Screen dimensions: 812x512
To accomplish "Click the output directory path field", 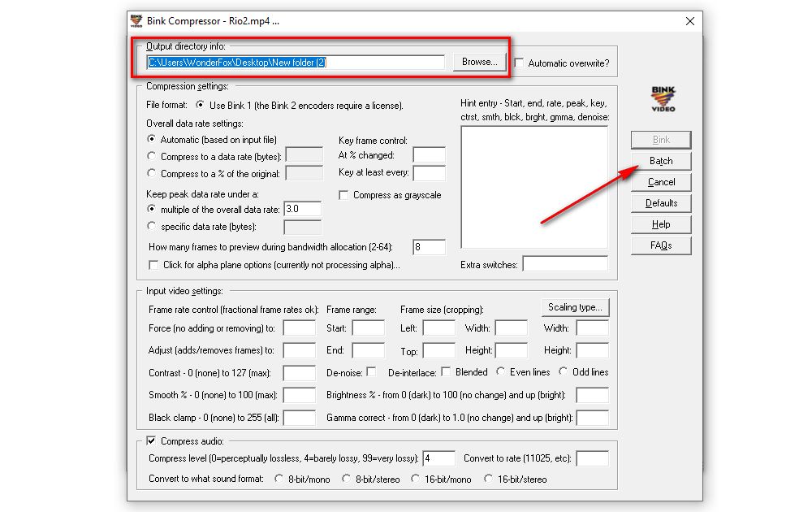I will pos(296,63).
